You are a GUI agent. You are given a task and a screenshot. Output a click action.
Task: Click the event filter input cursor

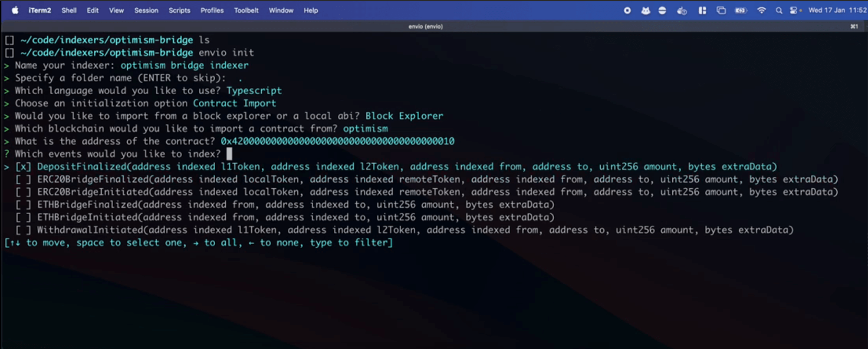point(229,154)
